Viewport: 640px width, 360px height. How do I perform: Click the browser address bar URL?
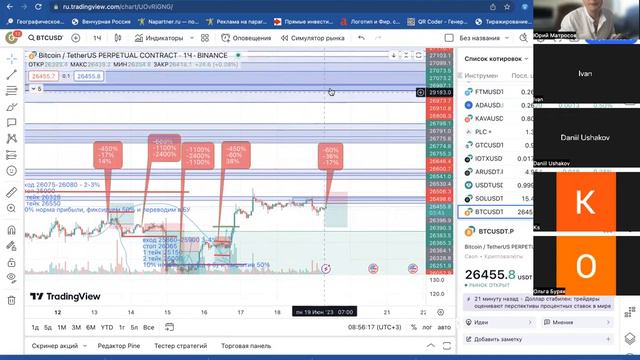(x=118, y=7)
